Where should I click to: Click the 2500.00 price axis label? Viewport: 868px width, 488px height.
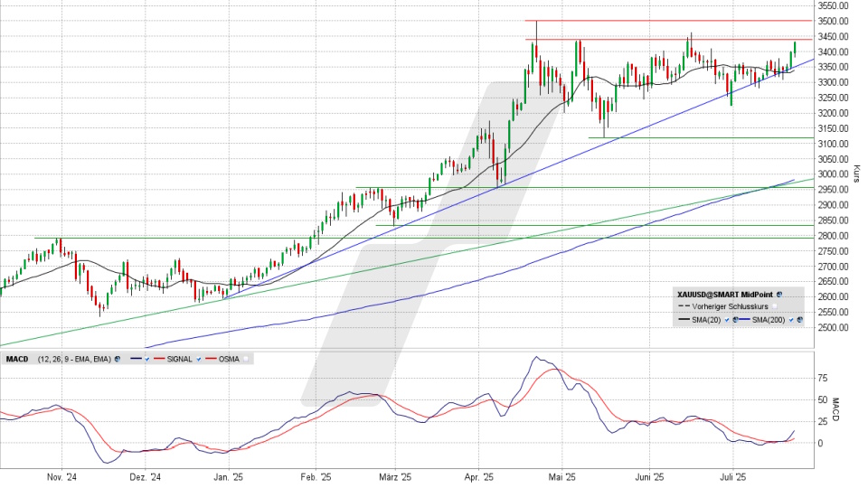pyautogui.click(x=834, y=327)
